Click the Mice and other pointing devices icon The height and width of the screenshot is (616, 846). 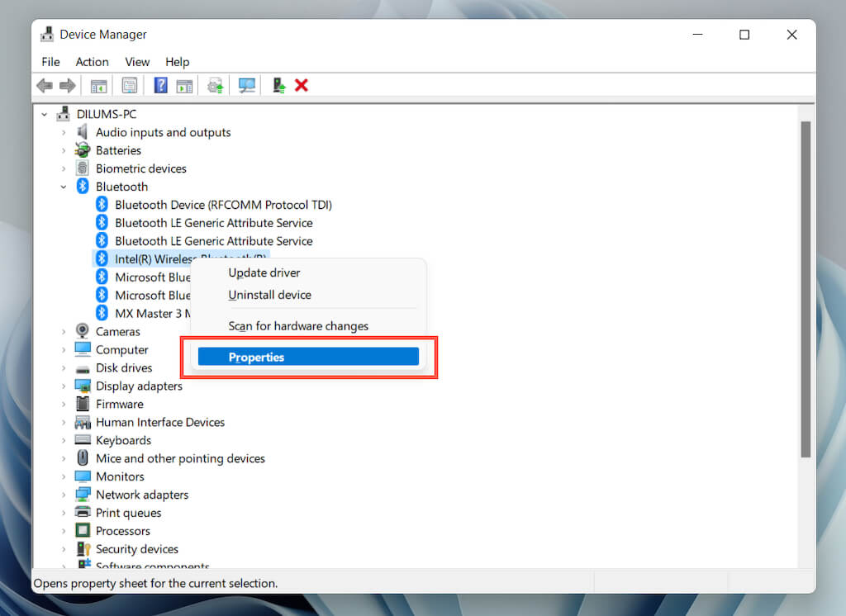coord(83,458)
